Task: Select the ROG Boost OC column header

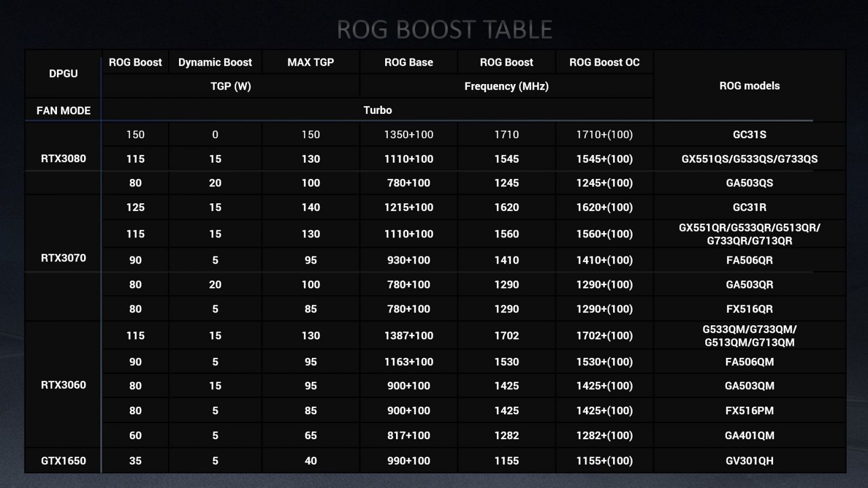Action: (x=604, y=62)
